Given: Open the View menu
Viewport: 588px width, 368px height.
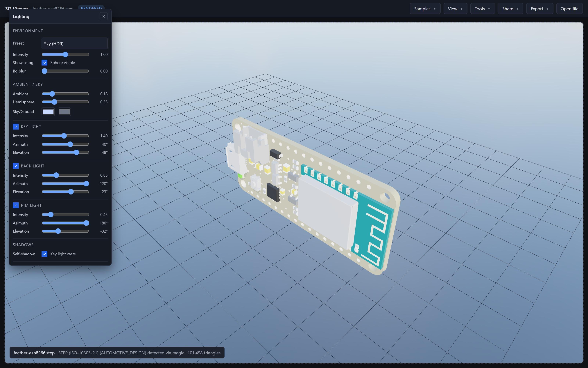Looking at the screenshot, I should (455, 9).
